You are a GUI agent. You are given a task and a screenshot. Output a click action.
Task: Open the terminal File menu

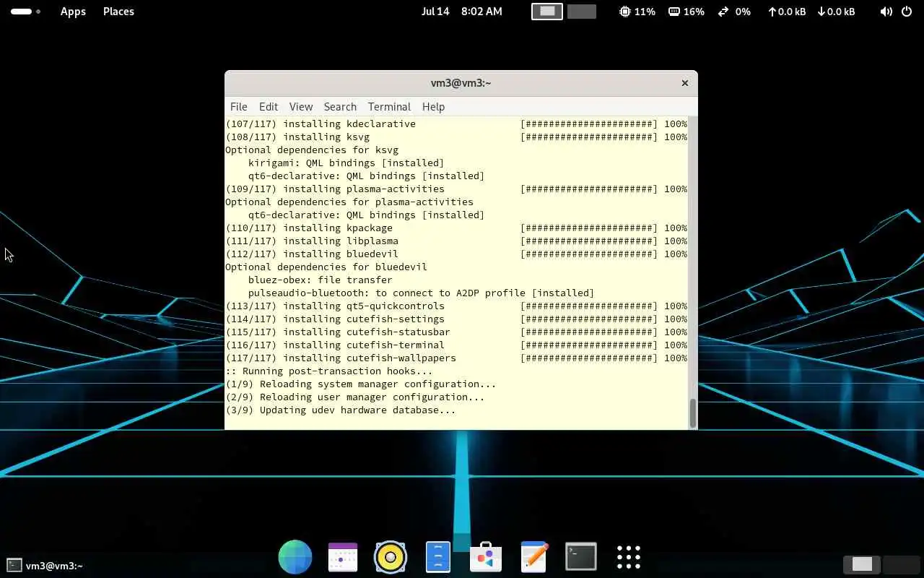(238, 106)
